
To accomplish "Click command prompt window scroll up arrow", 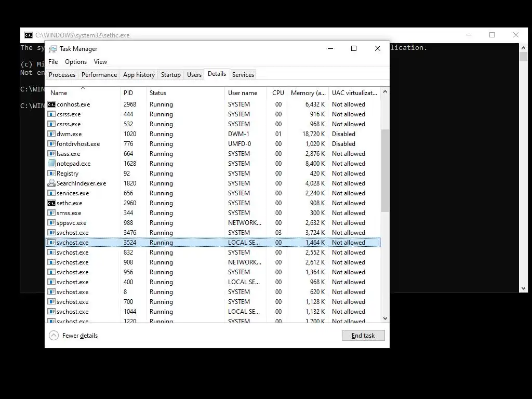I will click(x=523, y=48).
